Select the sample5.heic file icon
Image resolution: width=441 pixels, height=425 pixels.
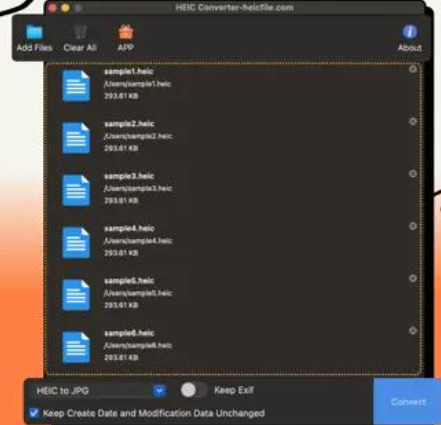76,295
